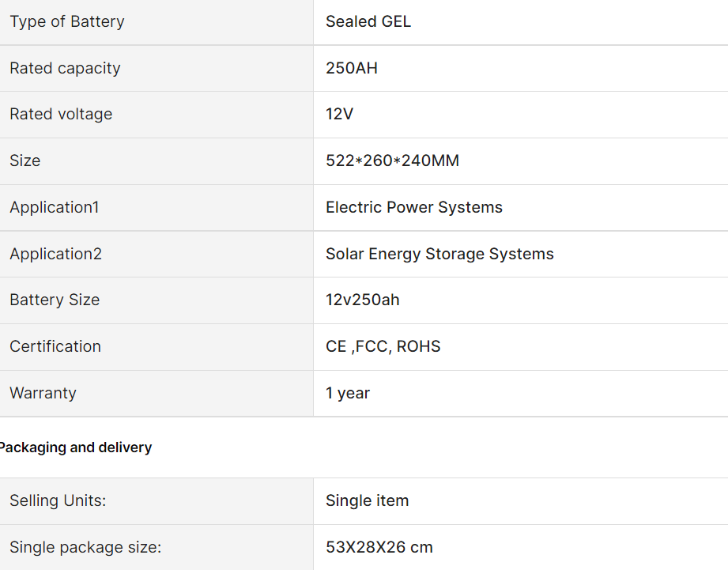Click the Application2 label

(55, 255)
